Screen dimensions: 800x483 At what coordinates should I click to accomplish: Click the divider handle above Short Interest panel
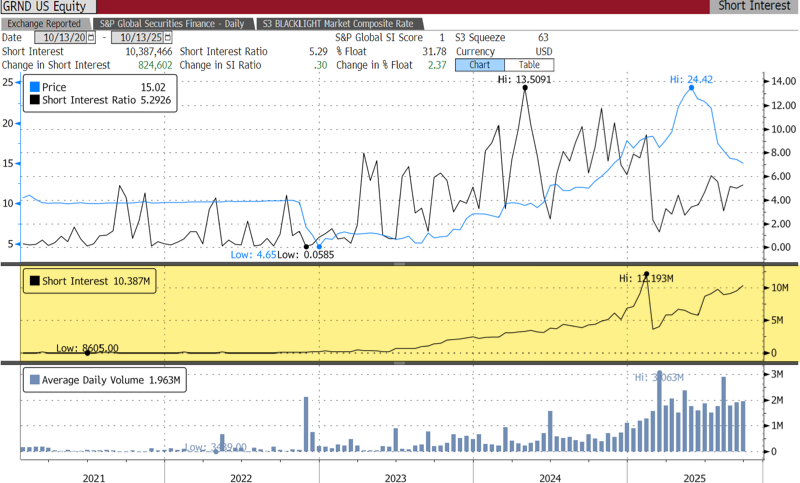[x=398, y=265]
